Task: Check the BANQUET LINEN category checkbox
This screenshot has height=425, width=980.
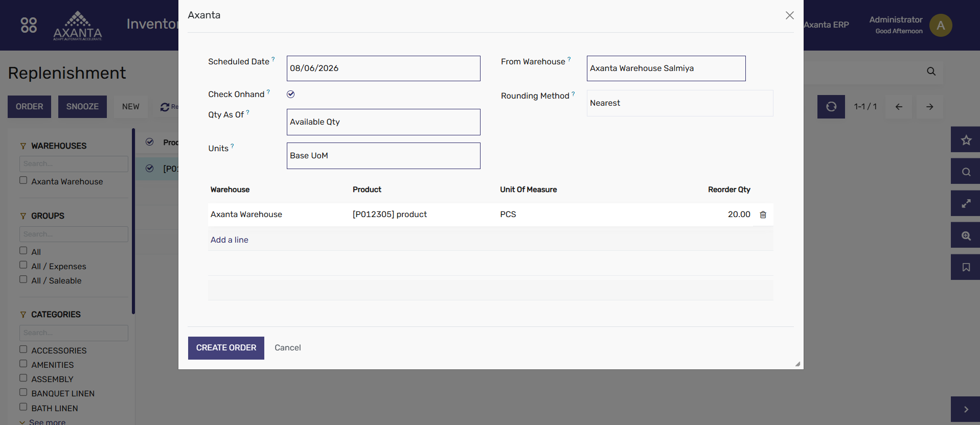Action: coord(23,392)
